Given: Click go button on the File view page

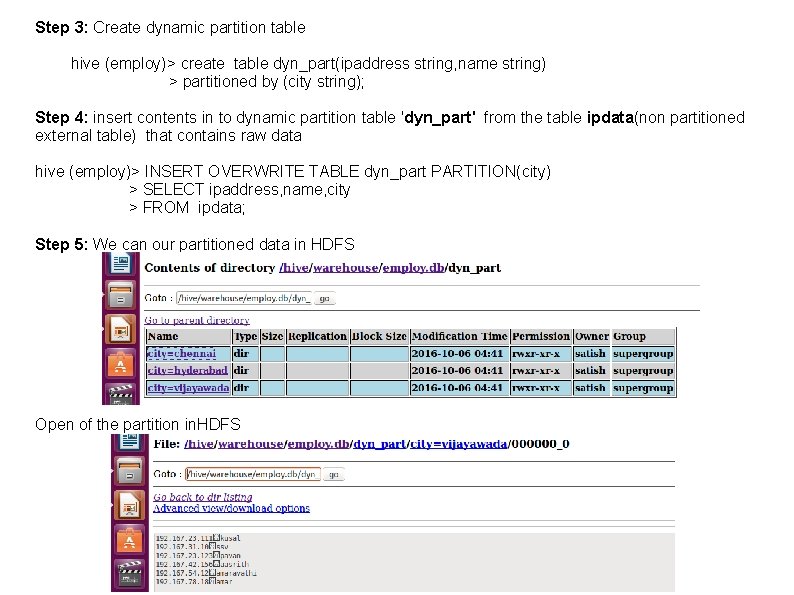Looking at the screenshot, I should coord(334,474).
